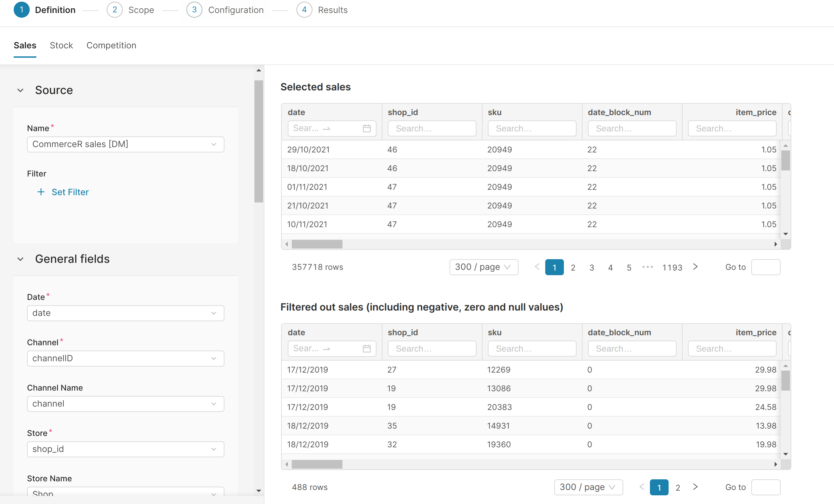Switch to the Competition tab

tap(111, 45)
